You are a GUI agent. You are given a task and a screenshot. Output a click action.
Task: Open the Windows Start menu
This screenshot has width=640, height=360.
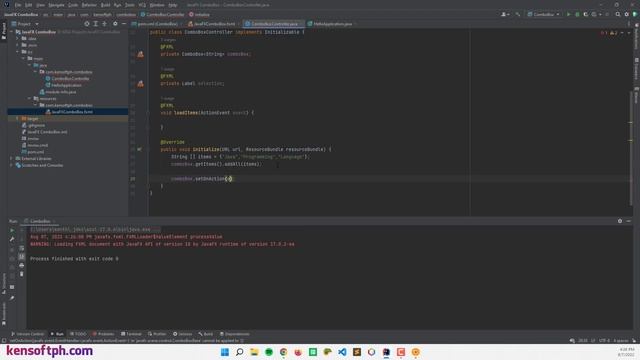tap(224, 352)
